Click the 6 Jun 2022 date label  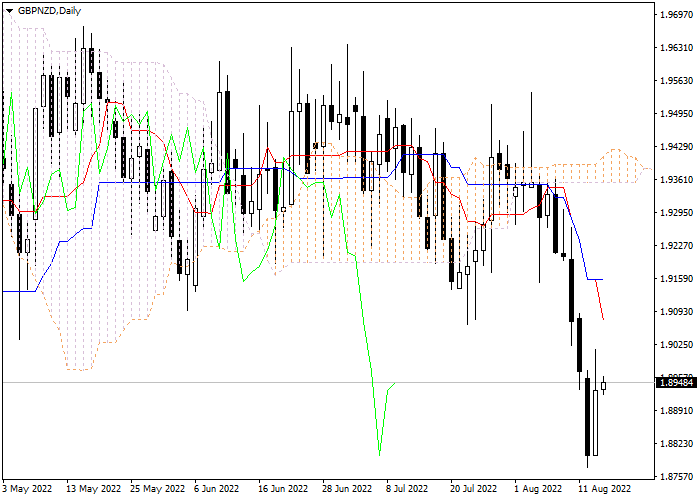tap(219, 489)
